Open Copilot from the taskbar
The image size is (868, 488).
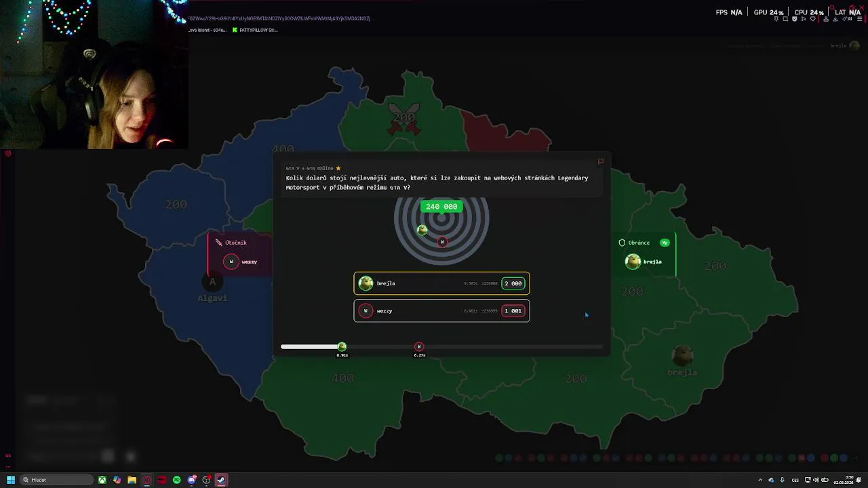pyautogui.click(x=117, y=480)
